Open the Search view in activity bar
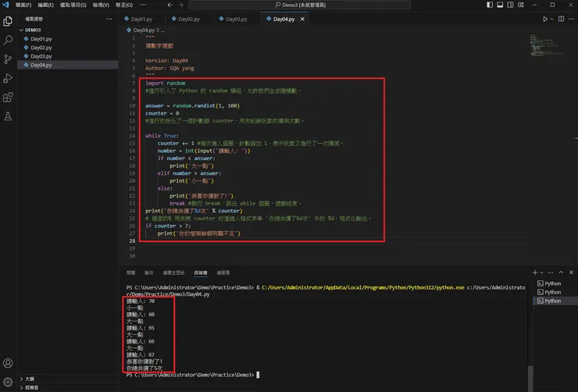 tap(9, 40)
